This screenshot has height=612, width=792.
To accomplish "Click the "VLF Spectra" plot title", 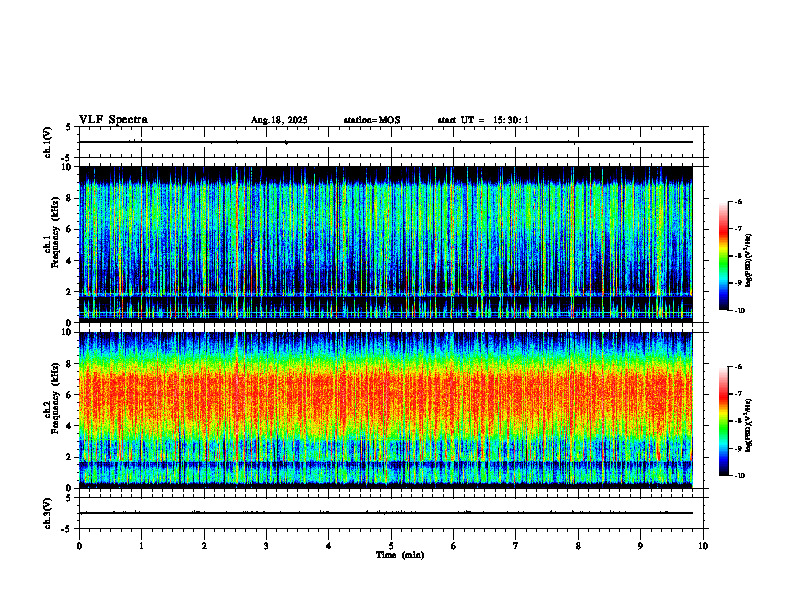I will [x=113, y=120].
